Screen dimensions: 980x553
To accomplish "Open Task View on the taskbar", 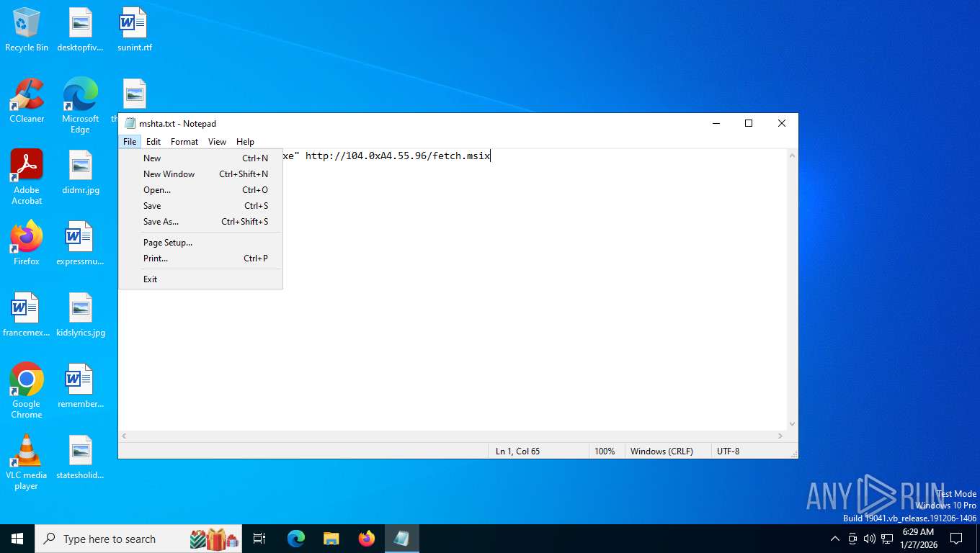I will coord(259,539).
